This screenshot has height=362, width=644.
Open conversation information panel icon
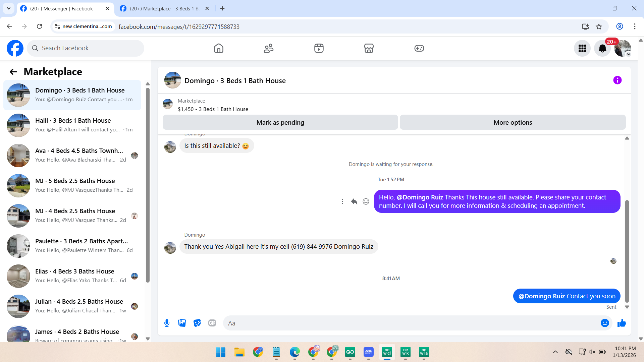(x=617, y=80)
